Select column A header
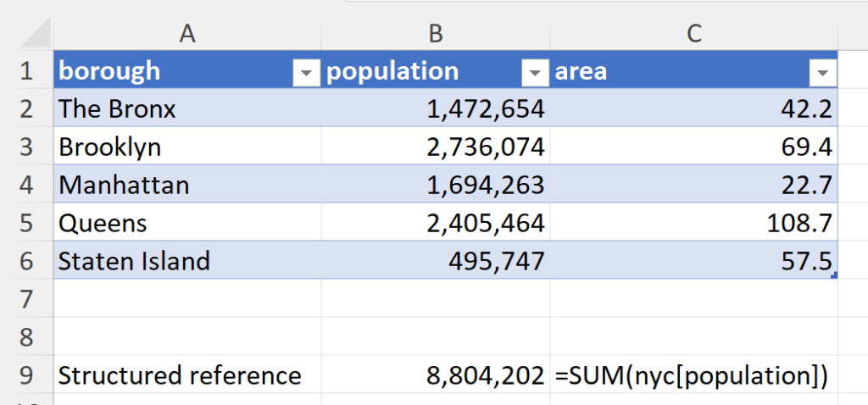 (x=187, y=33)
